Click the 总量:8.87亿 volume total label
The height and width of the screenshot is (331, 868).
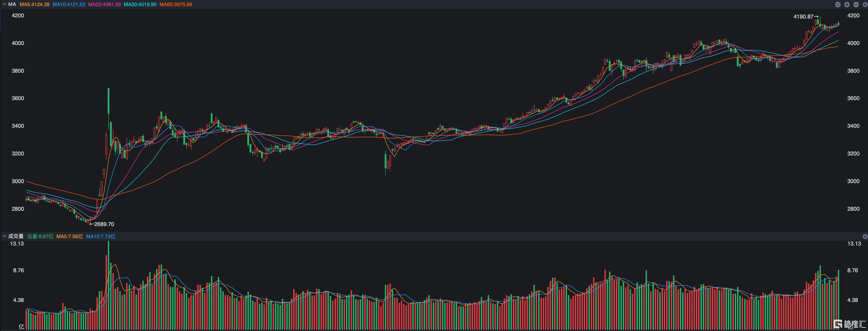coord(40,237)
